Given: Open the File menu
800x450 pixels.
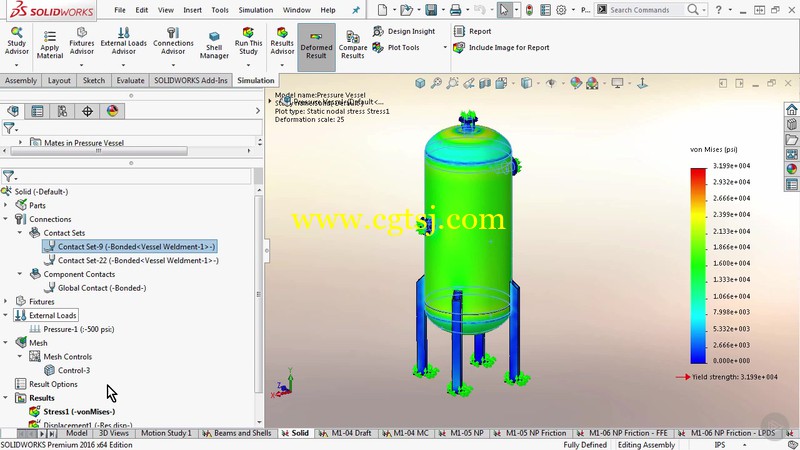Looking at the screenshot, I should point(120,10).
